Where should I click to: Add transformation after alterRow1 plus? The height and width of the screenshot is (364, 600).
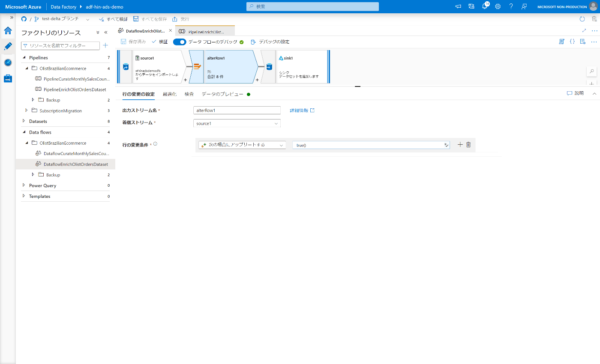pos(257,80)
